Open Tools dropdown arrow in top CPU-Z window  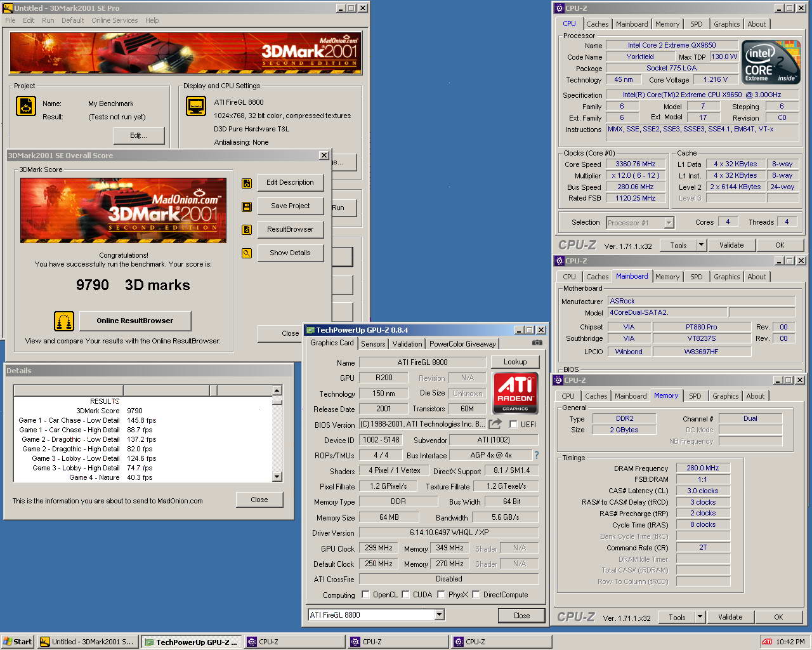(x=701, y=245)
